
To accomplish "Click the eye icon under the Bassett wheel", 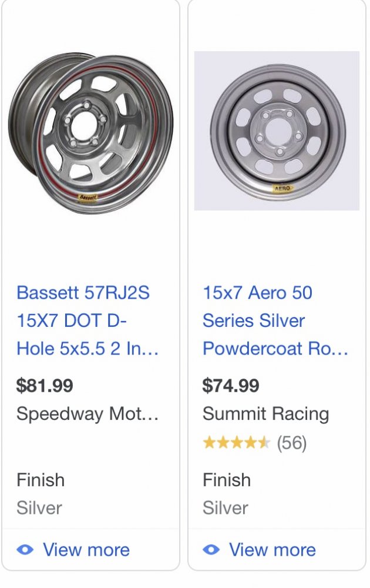I will pos(25,550).
